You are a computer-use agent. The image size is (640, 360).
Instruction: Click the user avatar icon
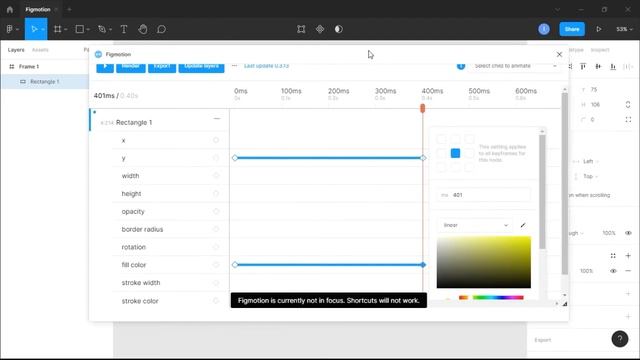click(544, 29)
